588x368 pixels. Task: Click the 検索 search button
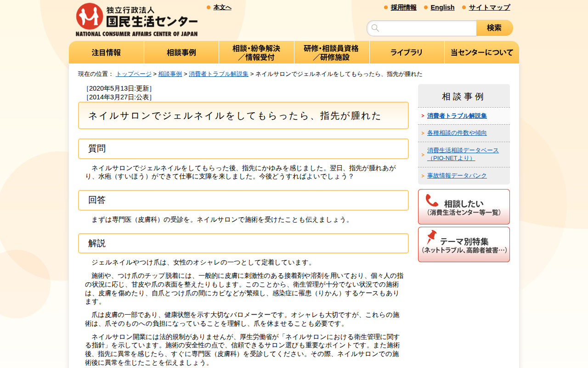pos(495,28)
